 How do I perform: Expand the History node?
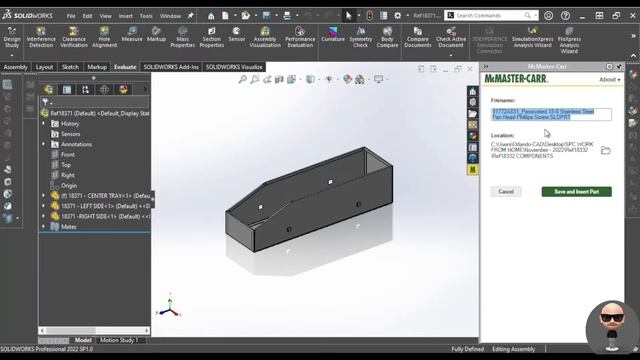tap(44, 123)
